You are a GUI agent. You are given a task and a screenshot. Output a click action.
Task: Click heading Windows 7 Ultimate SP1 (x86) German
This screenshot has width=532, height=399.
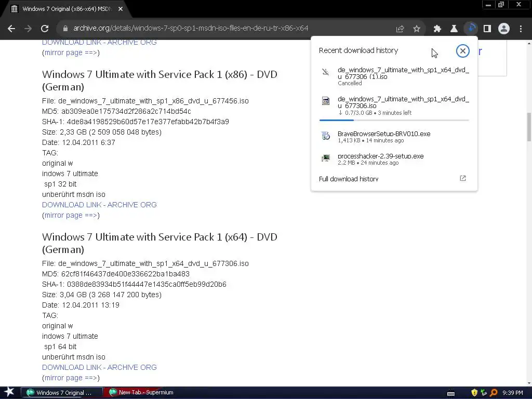point(159,81)
